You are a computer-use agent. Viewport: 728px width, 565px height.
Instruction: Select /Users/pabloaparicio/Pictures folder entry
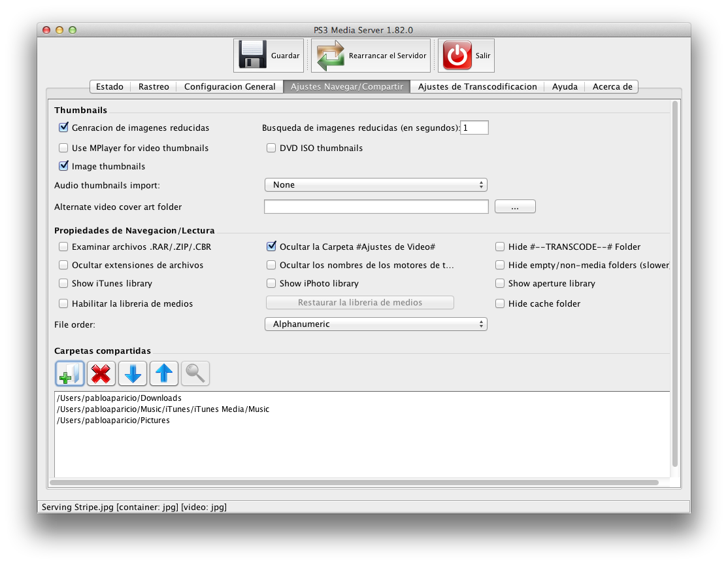pyautogui.click(x=113, y=420)
